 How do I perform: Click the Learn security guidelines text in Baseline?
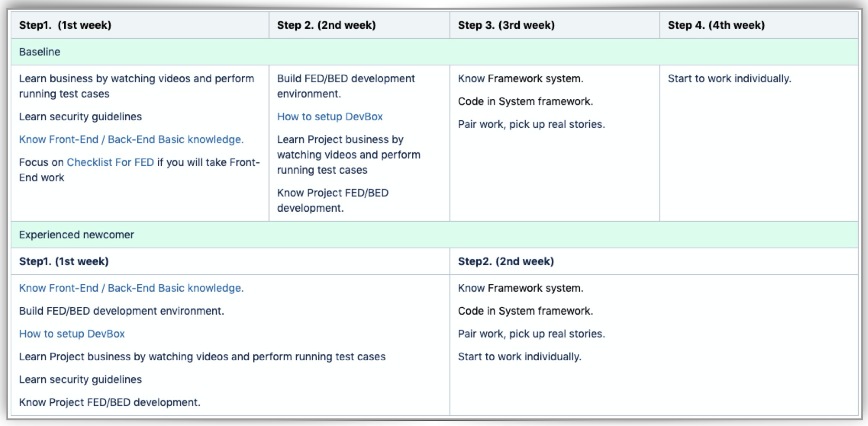point(80,117)
